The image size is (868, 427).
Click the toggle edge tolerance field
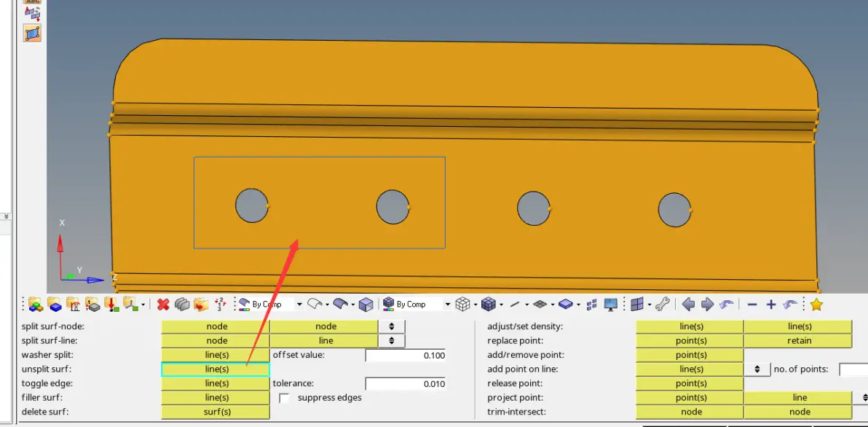pyautogui.click(x=406, y=384)
